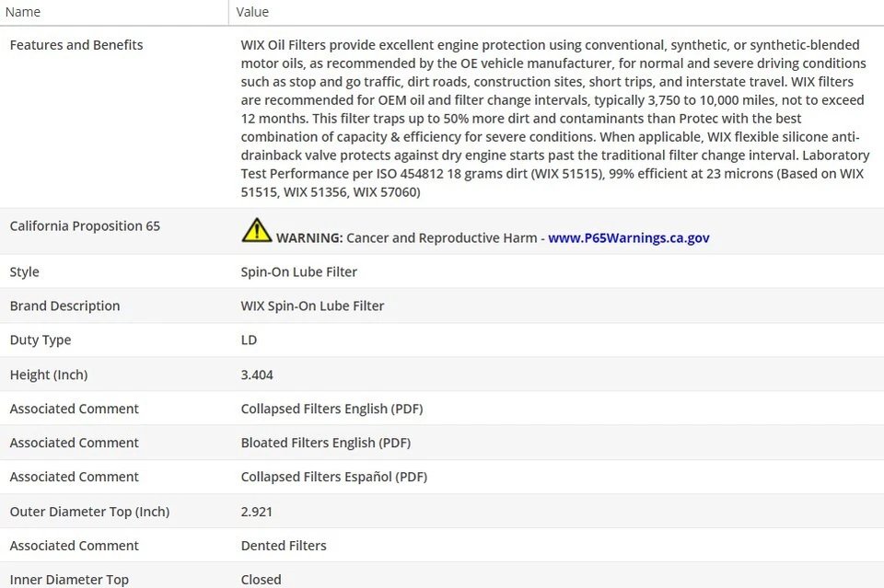Open Bloated Filters English (PDF)
884x588 pixels.
325,443
